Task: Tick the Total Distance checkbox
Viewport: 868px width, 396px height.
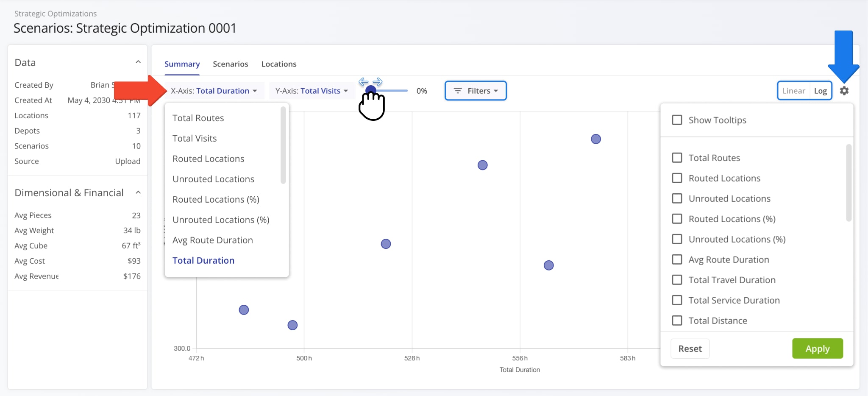Action: tap(677, 321)
